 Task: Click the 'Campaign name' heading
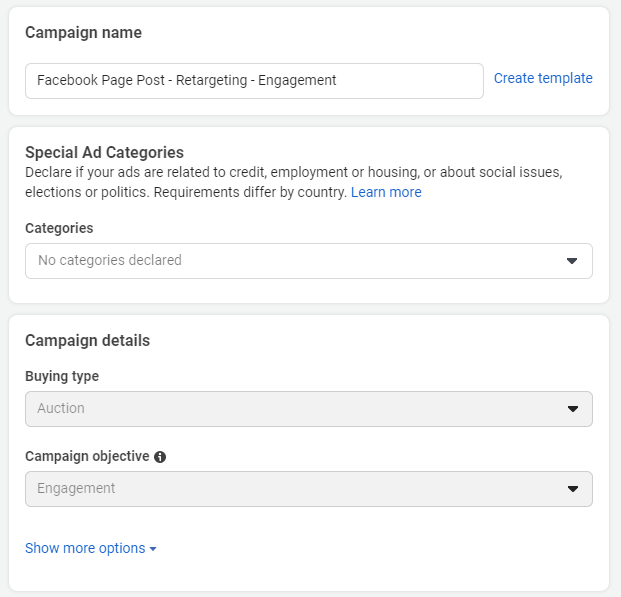pos(84,32)
